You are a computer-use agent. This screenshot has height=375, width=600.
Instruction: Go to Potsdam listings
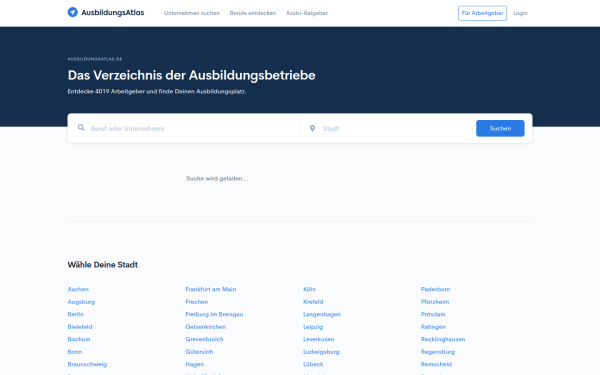pos(433,314)
